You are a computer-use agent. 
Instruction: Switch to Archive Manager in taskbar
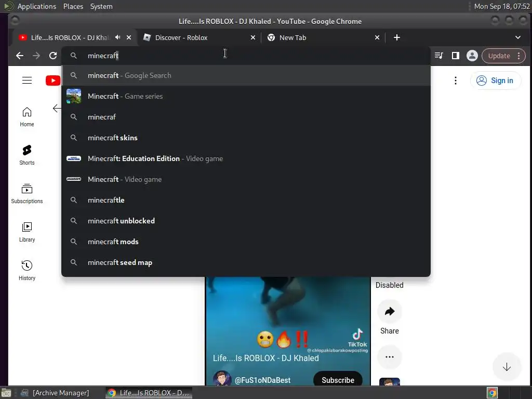click(55, 393)
